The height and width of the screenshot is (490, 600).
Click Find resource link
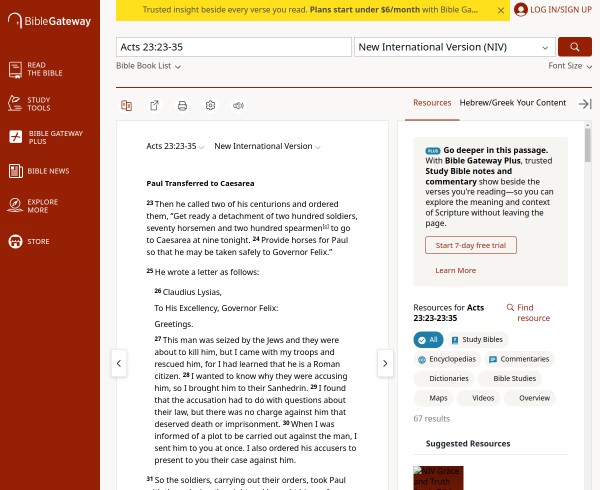tap(533, 313)
